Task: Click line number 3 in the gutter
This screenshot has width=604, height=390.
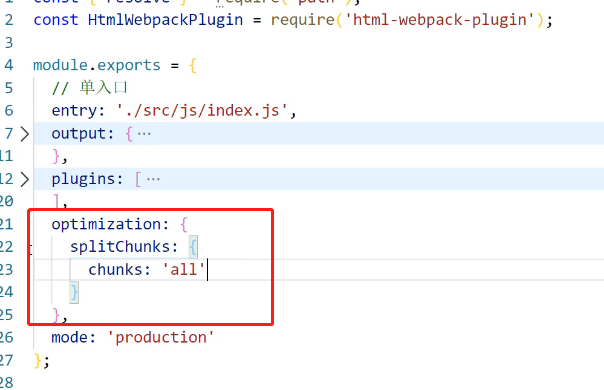Action: [9, 42]
